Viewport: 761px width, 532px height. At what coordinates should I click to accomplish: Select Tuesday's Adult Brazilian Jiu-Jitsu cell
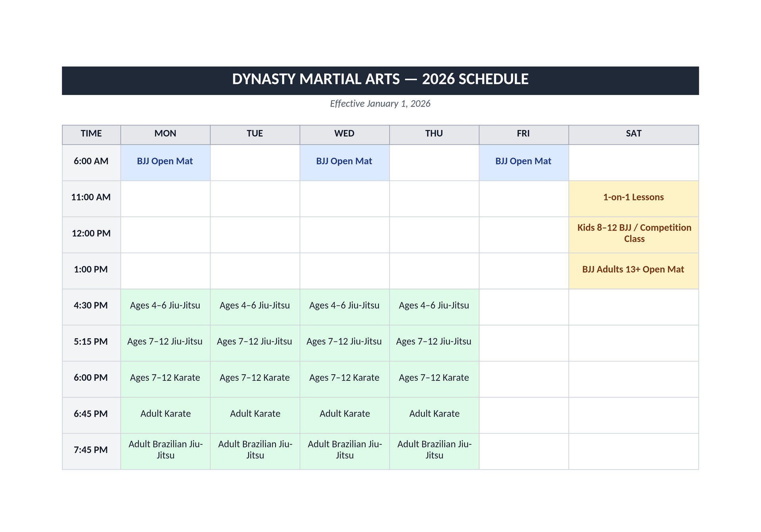(x=255, y=451)
